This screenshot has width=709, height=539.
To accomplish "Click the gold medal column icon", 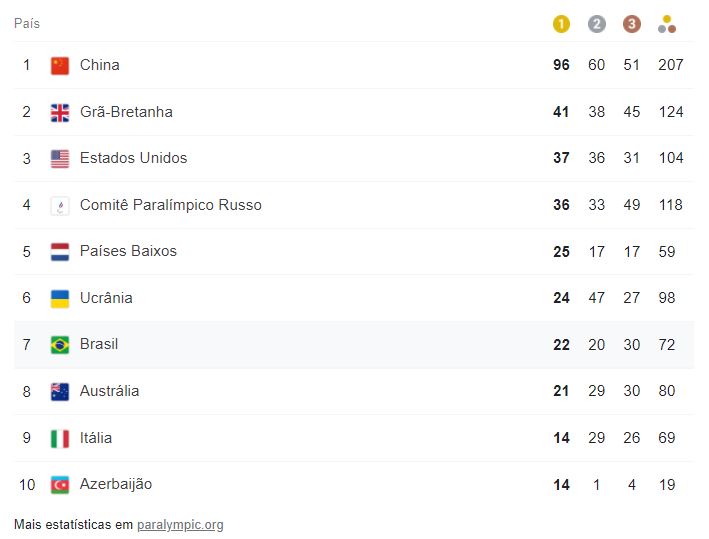I will (x=561, y=24).
